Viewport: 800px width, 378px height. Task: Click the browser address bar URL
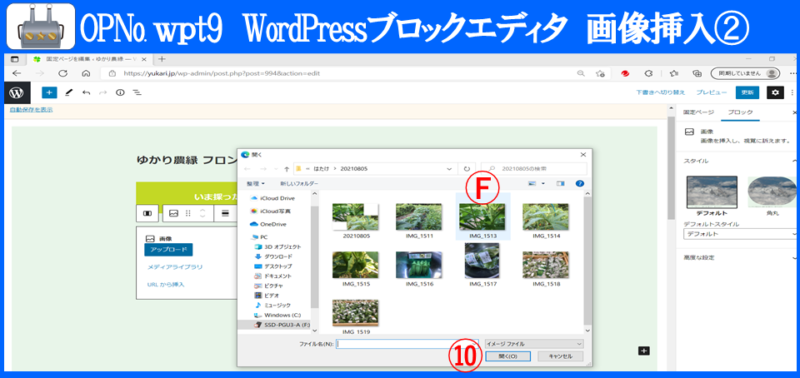click(222, 73)
